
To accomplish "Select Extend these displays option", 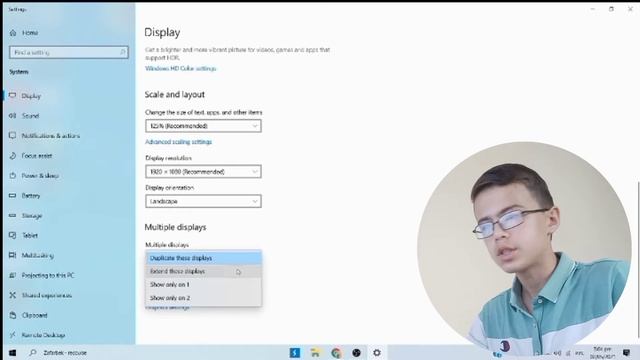I will 203,271.
